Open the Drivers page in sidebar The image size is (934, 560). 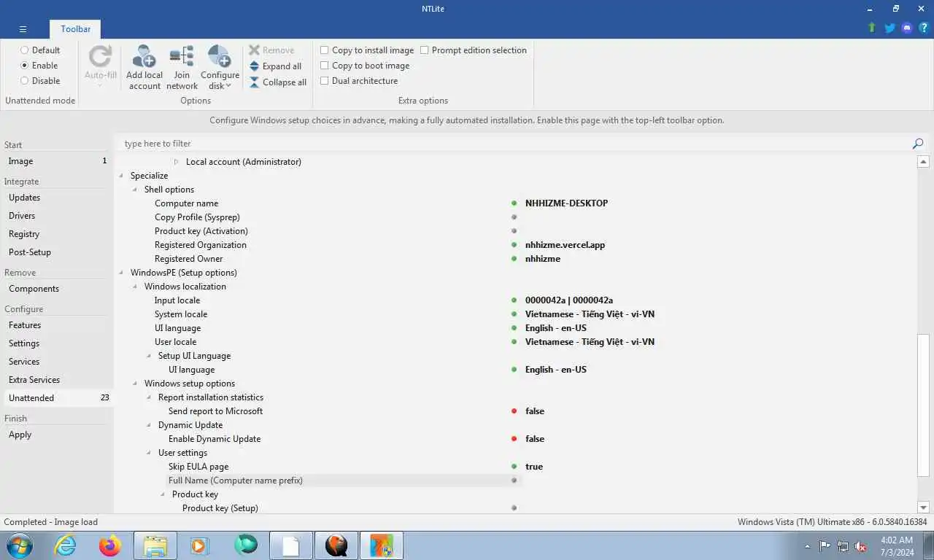point(57,216)
